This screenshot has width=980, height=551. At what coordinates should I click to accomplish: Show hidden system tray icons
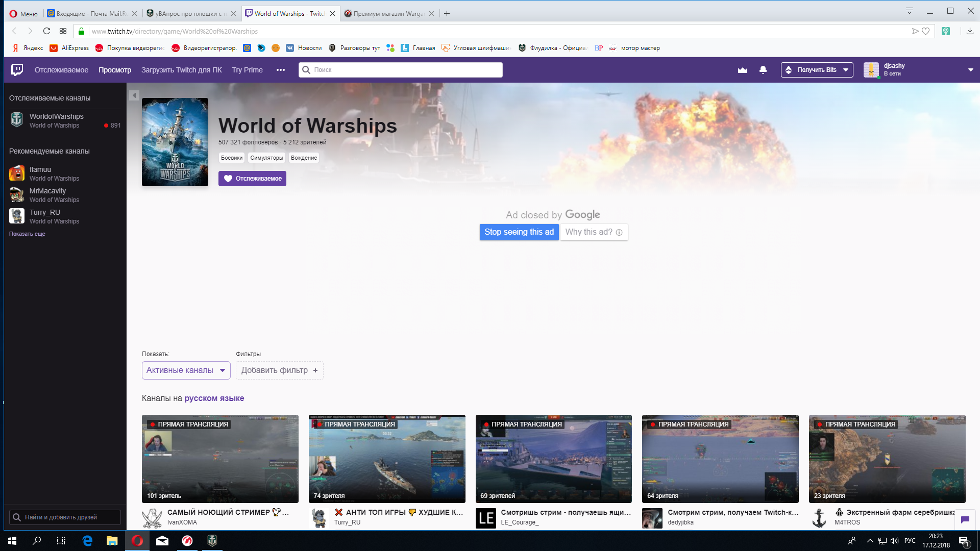(x=870, y=541)
